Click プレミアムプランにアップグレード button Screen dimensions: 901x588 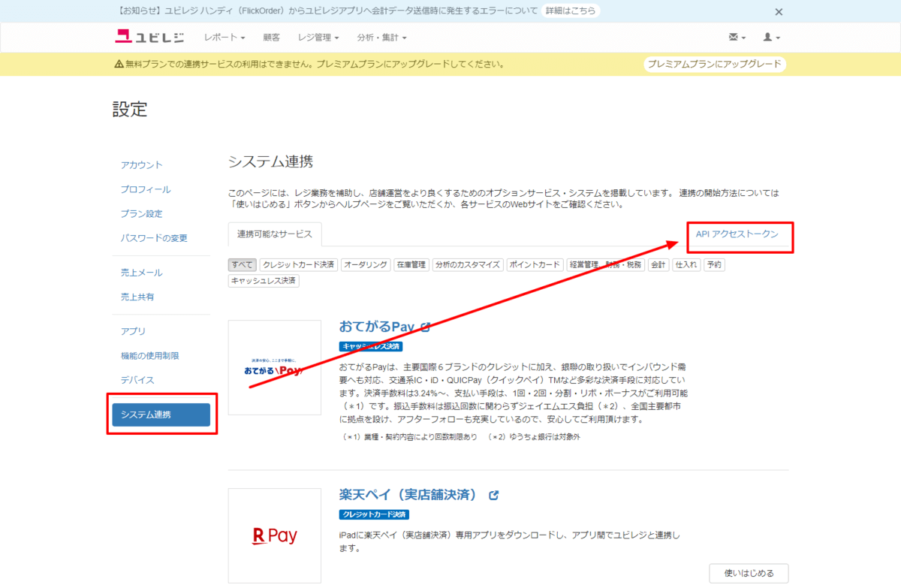click(715, 64)
